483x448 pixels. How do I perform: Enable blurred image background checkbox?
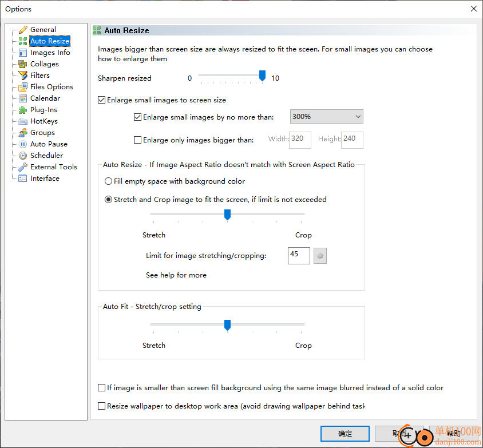tap(102, 388)
